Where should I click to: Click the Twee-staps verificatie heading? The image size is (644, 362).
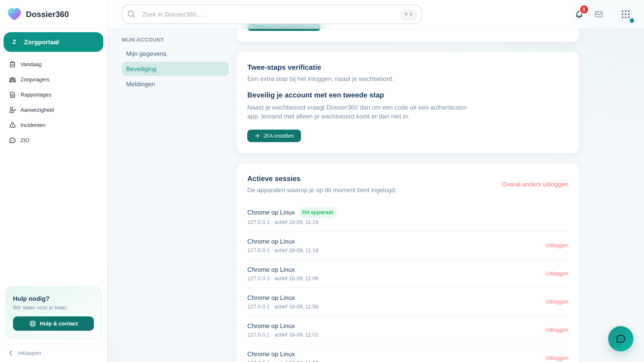[284, 67]
